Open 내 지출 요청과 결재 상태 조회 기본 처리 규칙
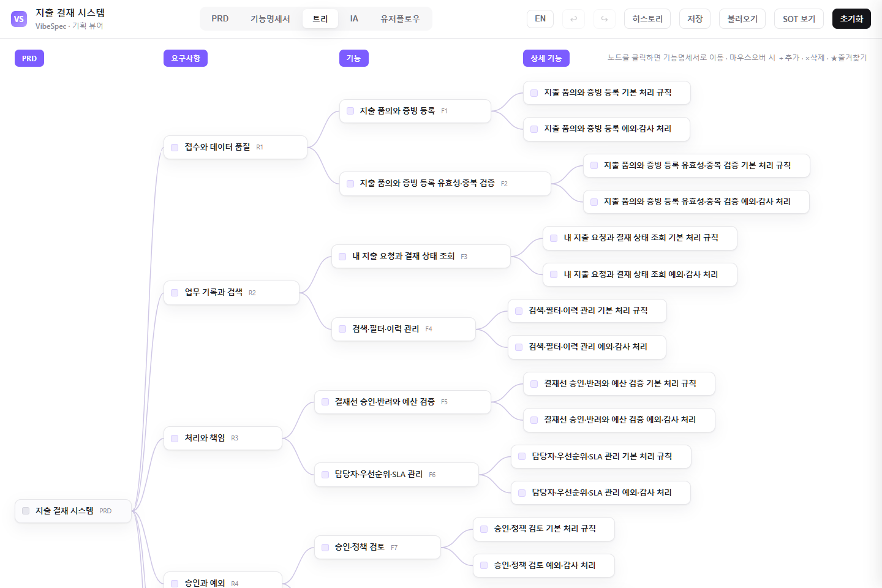This screenshot has width=882, height=588. 640,238
